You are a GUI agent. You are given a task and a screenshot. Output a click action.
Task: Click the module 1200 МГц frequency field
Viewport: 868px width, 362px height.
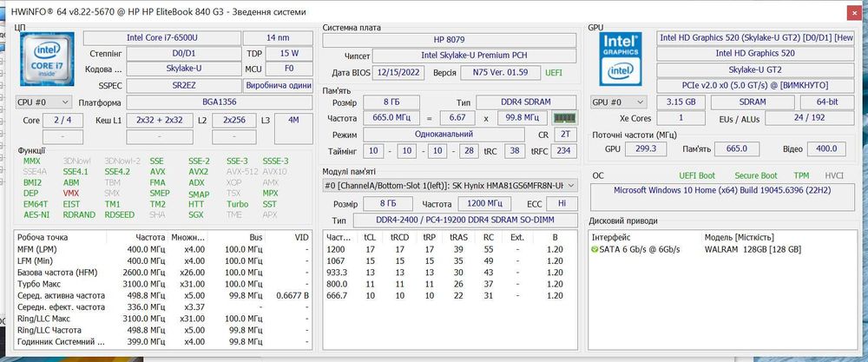(483, 204)
